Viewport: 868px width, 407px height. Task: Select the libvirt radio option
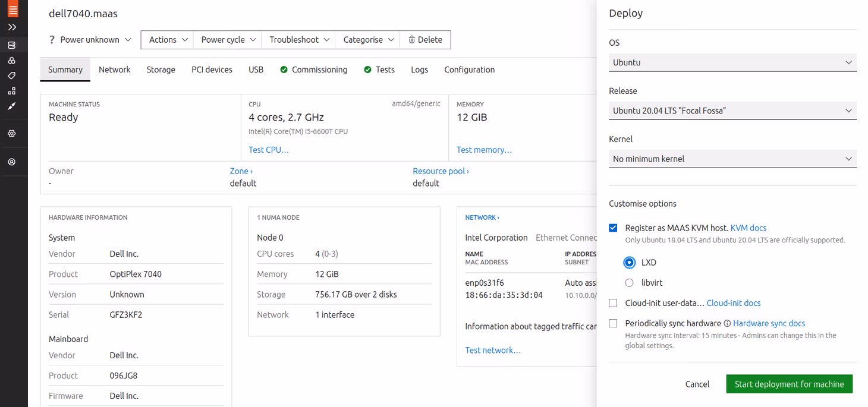pos(629,283)
